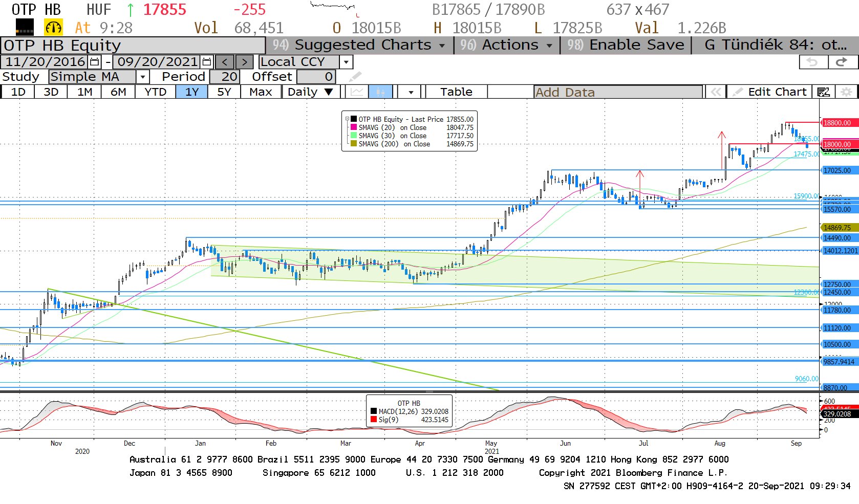Click the double left chevron collapse icon

[716, 92]
